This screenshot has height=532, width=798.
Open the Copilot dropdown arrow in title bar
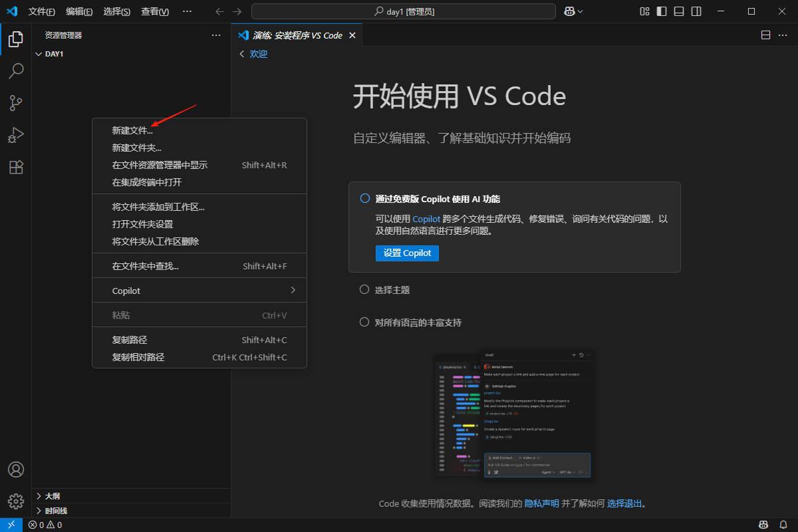[581, 11]
